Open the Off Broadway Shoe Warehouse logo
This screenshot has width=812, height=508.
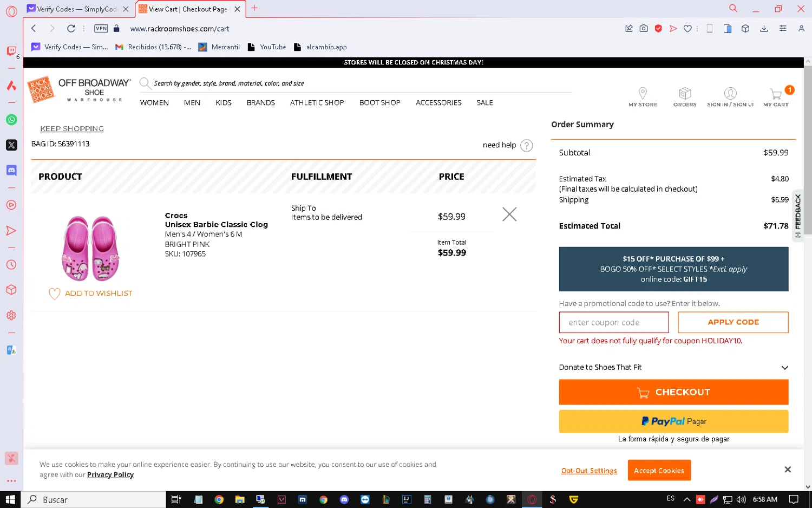click(95, 90)
